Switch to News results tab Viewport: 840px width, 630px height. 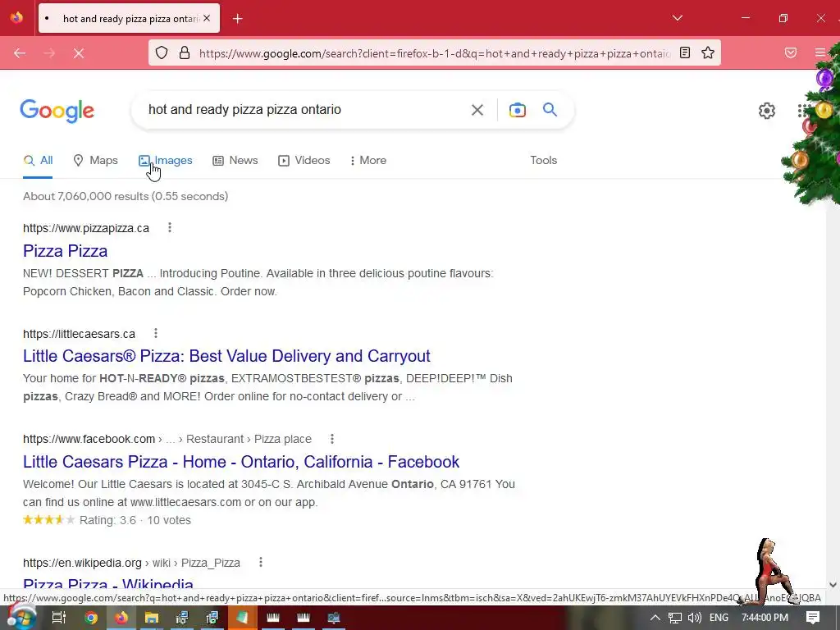pos(235,160)
